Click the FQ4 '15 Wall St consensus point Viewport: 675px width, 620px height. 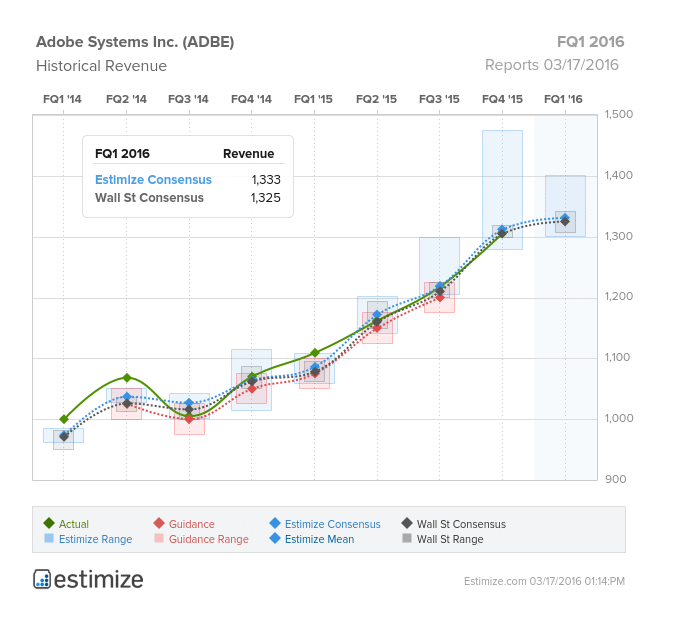point(502,233)
